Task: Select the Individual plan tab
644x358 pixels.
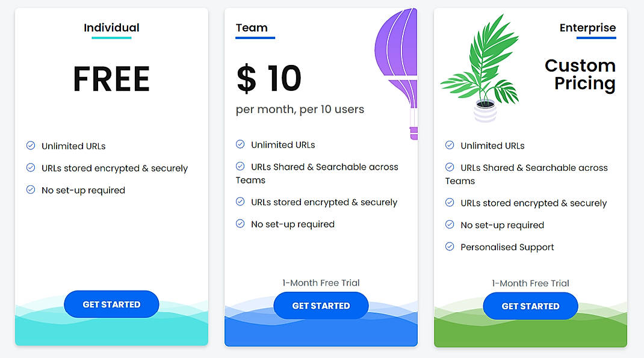Action: pos(111,28)
